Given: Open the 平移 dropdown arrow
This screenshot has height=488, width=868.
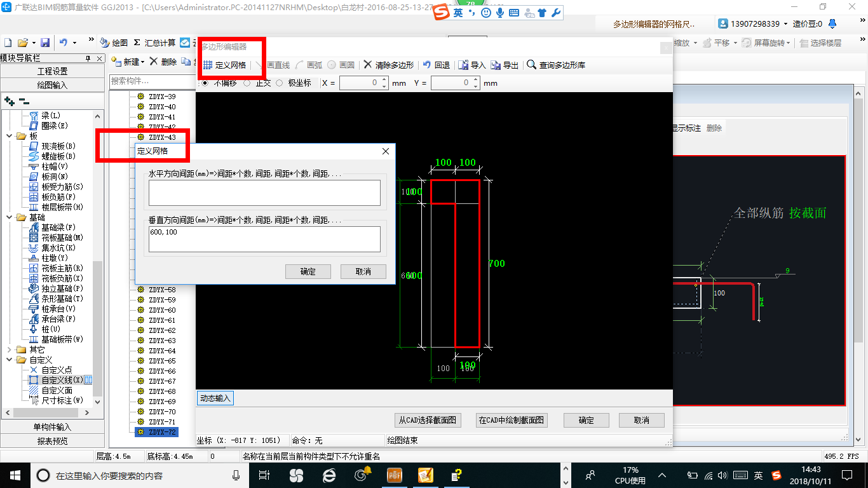Looking at the screenshot, I should (734, 43).
